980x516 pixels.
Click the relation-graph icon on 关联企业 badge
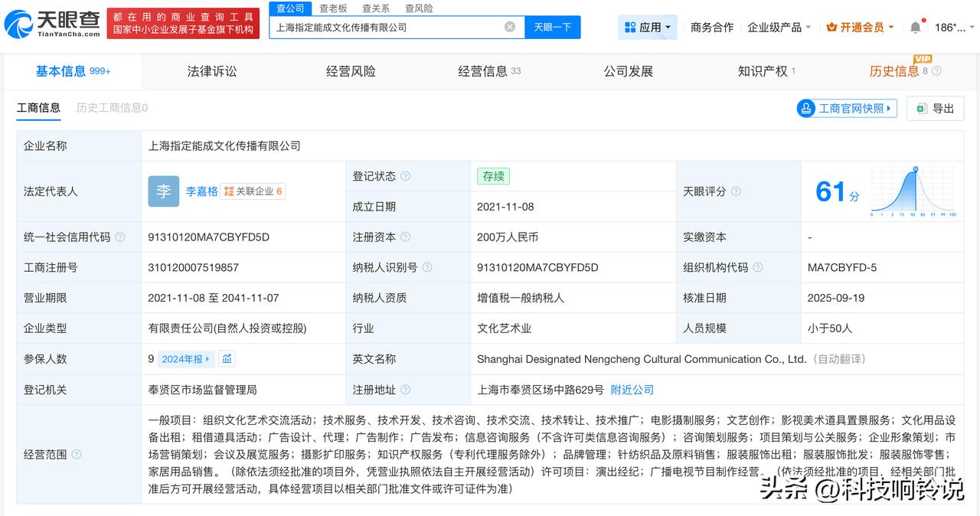(x=230, y=191)
